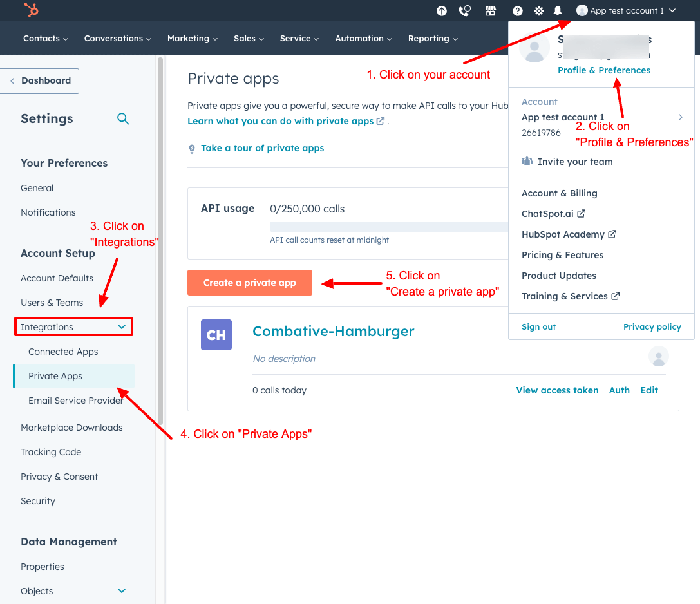Open Marketplace Downloads settings

71,428
